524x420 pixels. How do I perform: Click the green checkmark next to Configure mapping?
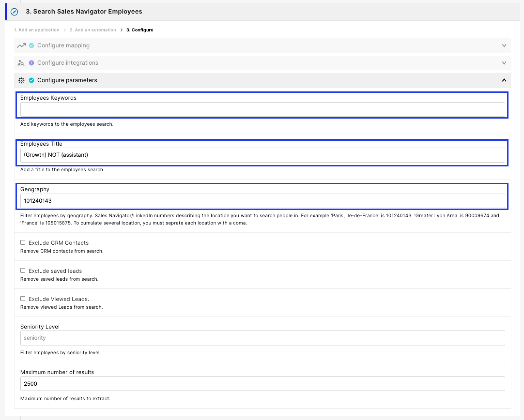31,45
